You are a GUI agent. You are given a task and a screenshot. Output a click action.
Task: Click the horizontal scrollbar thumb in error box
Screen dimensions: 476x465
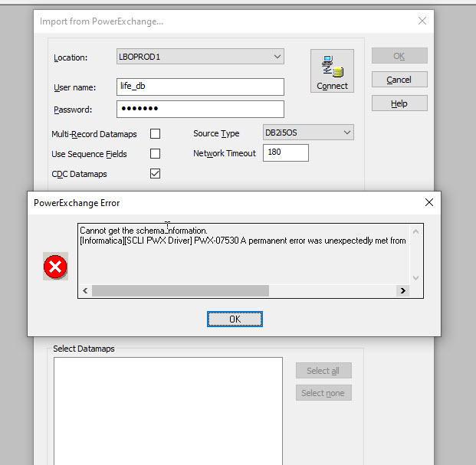(180, 290)
